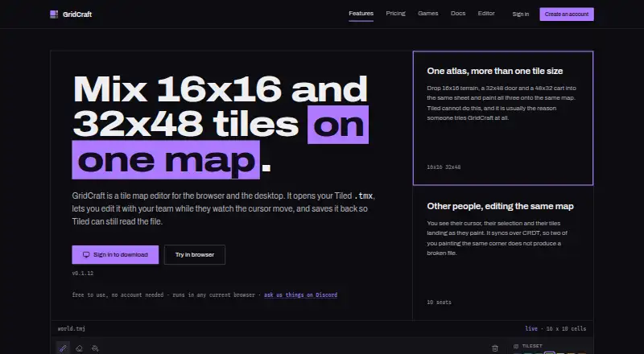Screen dimensions: 644x354
Task: Select the eraser tool
Action: point(79,348)
